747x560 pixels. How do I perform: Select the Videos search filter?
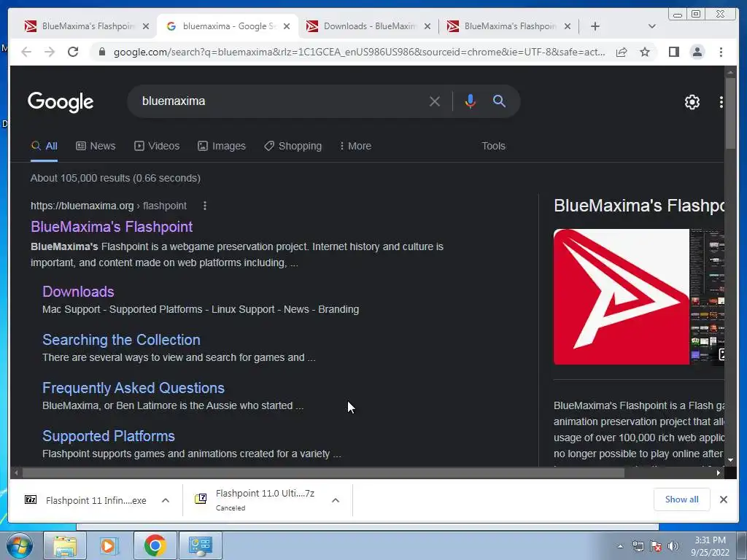(x=157, y=146)
